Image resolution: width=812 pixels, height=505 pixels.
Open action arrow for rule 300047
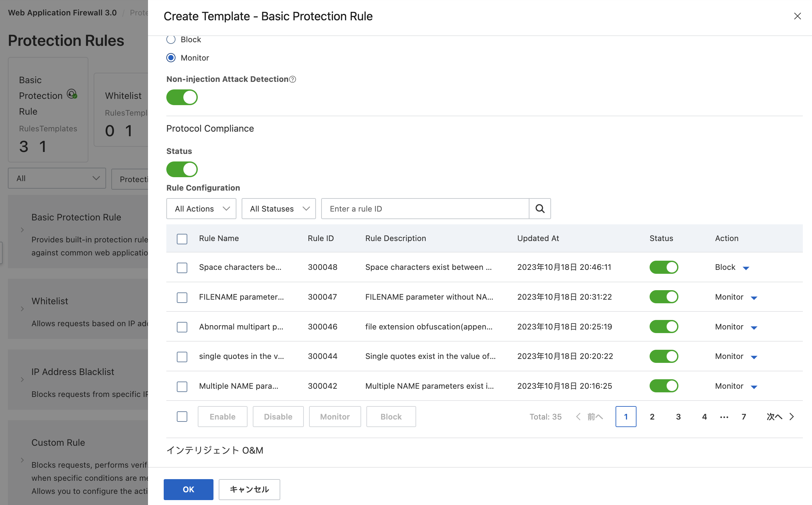(x=754, y=298)
